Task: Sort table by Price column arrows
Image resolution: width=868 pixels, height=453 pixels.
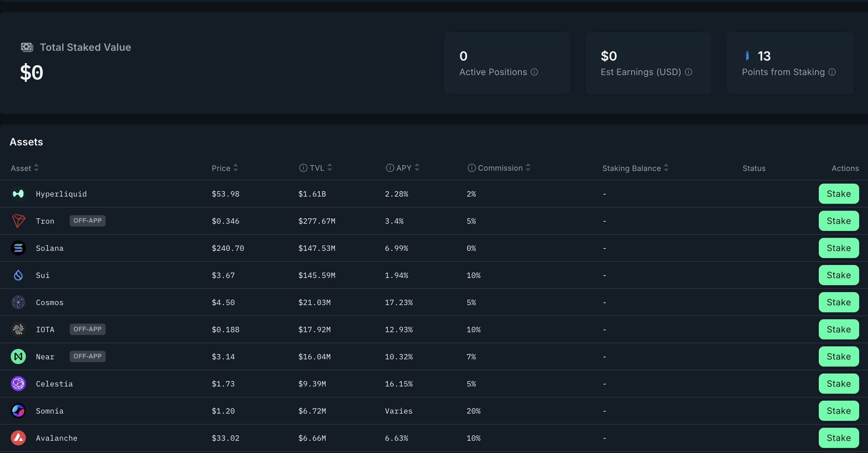Action: coord(236,168)
